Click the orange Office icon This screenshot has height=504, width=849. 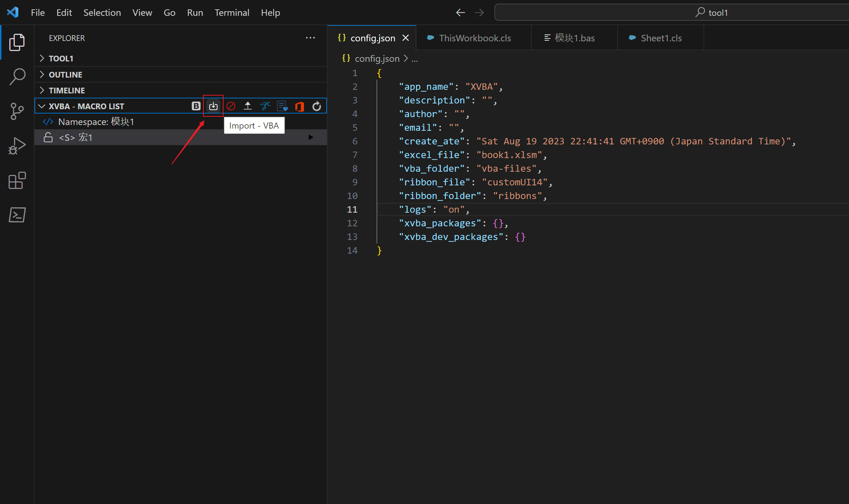click(x=299, y=106)
